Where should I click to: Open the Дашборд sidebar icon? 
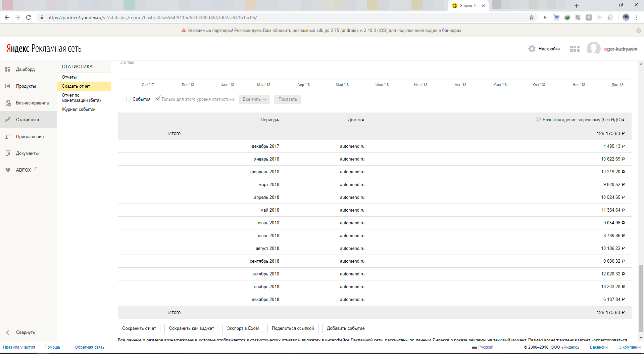(8, 69)
